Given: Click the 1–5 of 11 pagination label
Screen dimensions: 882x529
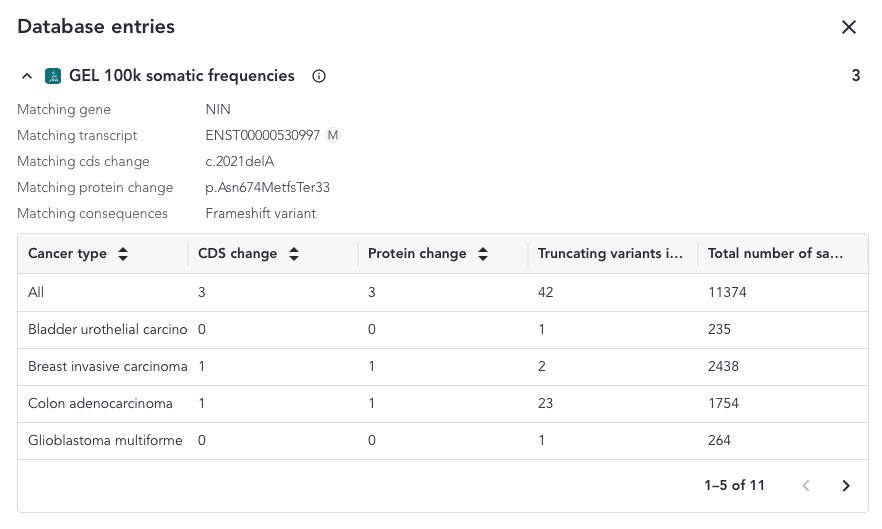Looking at the screenshot, I should click(734, 486).
